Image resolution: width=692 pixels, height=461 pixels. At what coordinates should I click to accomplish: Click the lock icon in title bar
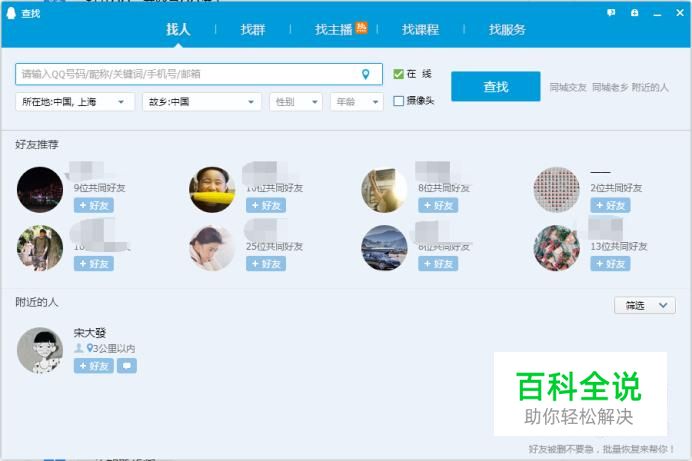click(635, 13)
